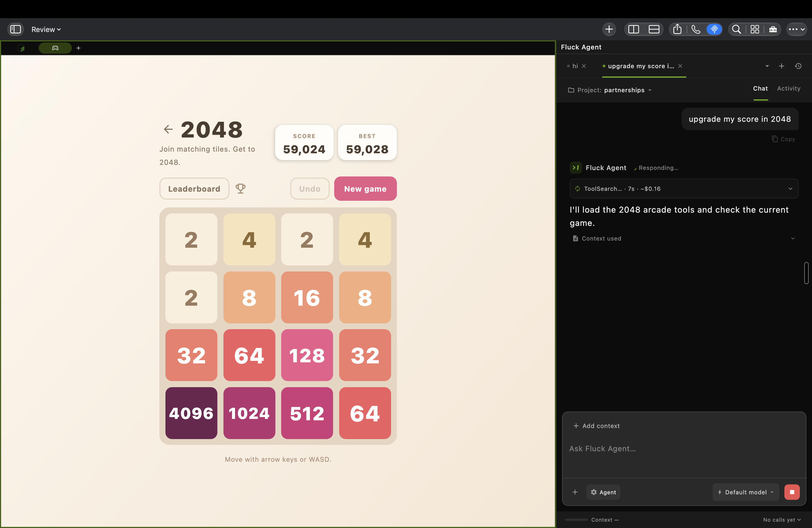The image size is (812, 528).
Task: Select the 'upgrade my score i...' tab
Action: coord(641,66)
